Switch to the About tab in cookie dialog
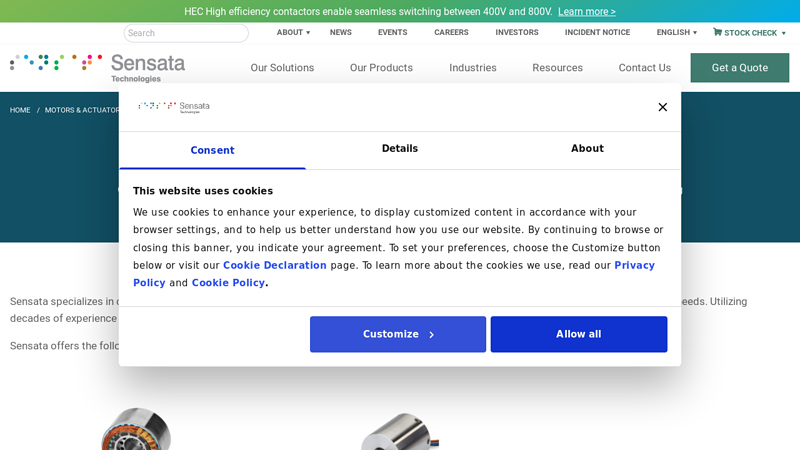 (x=587, y=149)
